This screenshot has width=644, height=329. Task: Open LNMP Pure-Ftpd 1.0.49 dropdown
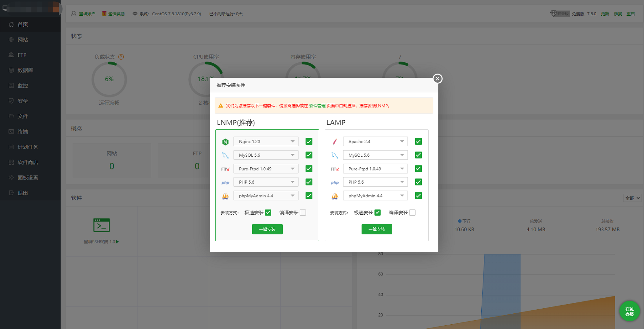click(266, 169)
